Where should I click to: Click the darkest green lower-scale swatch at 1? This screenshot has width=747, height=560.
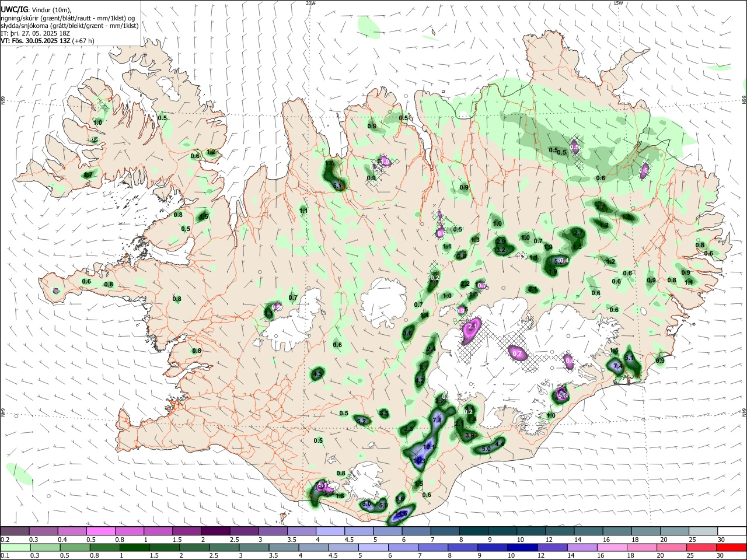tap(134, 547)
